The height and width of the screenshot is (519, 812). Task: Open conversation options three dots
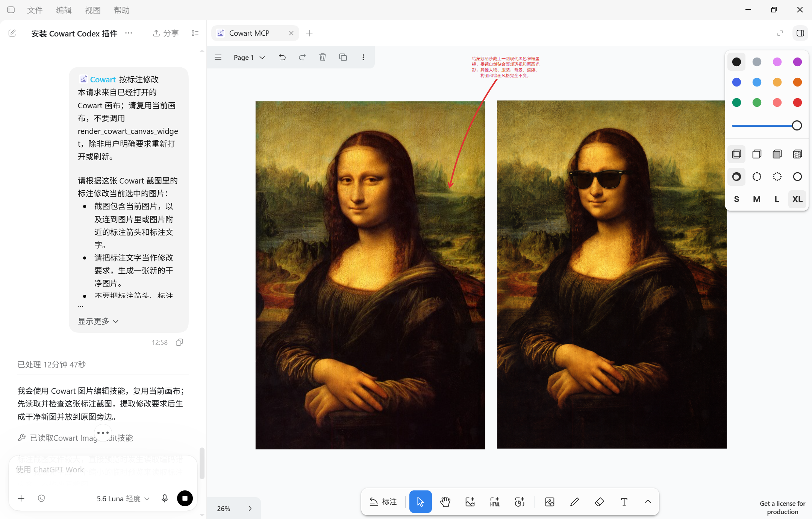[129, 33]
